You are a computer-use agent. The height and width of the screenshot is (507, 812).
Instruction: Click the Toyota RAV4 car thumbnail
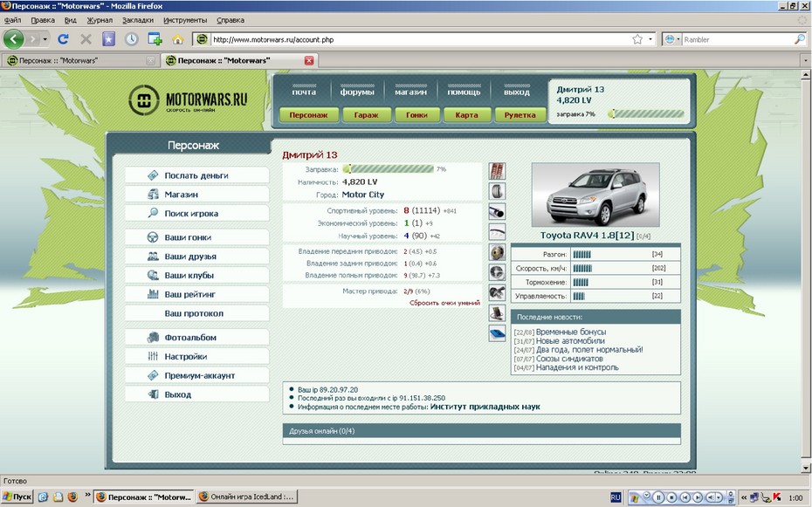click(x=595, y=195)
